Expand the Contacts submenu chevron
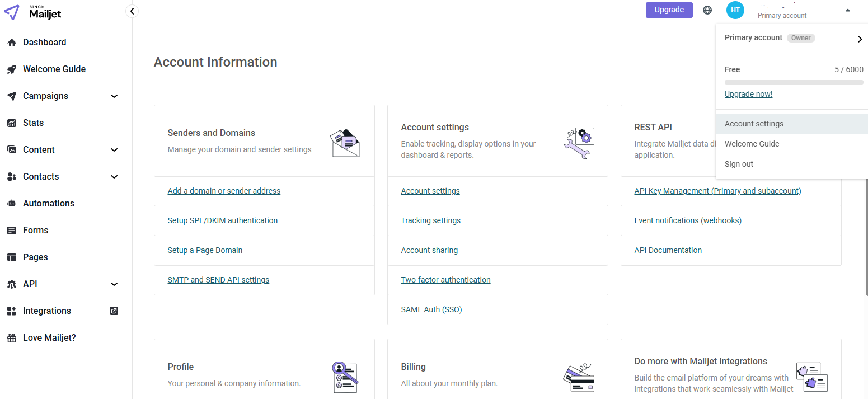The height and width of the screenshot is (399, 868). point(114,177)
